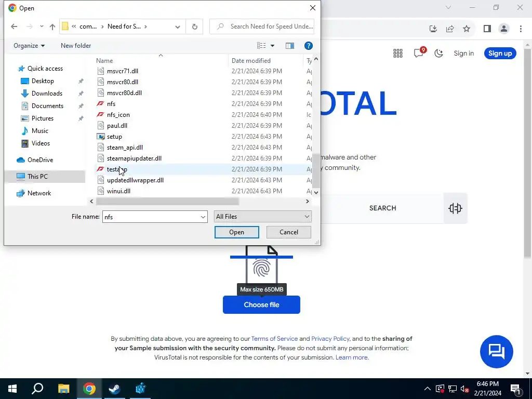Click the Sign in link
Screen dimensions: 532x399
pos(464,54)
